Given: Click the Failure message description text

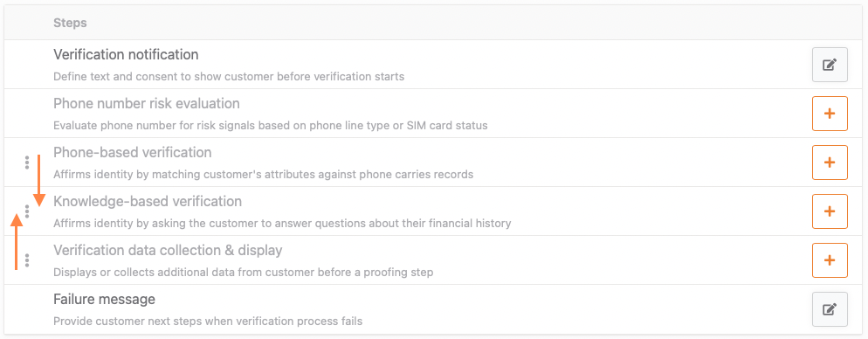Looking at the screenshot, I should (x=208, y=322).
